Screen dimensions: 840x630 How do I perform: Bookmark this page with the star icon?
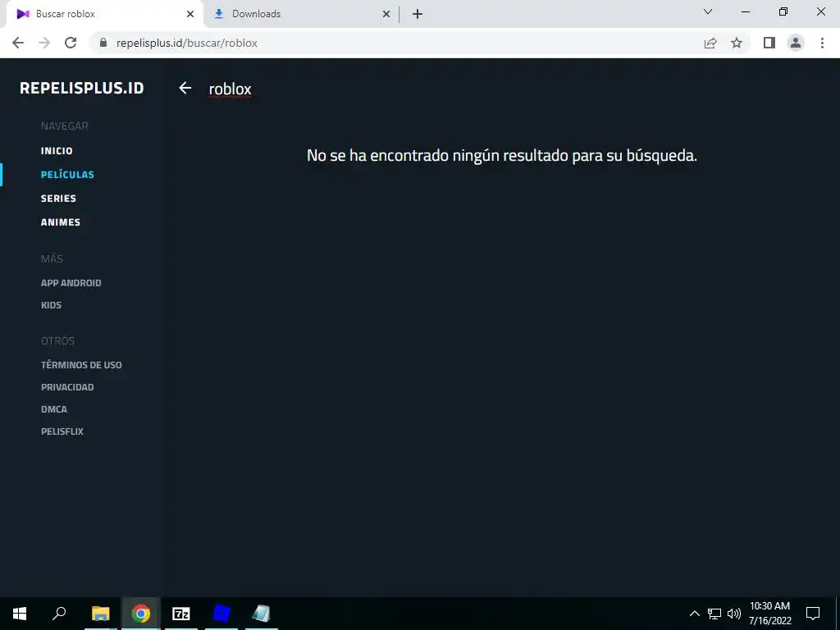737,43
